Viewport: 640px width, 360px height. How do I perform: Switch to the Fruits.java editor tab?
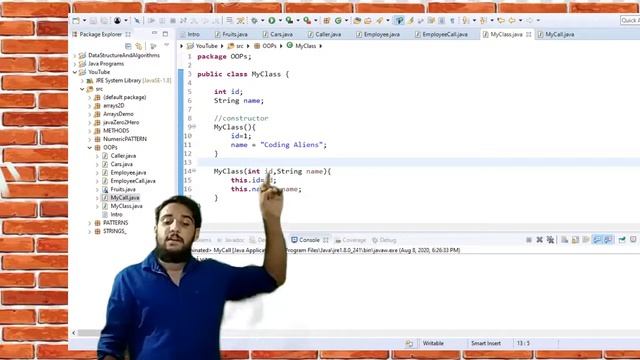tap(231, 35)
